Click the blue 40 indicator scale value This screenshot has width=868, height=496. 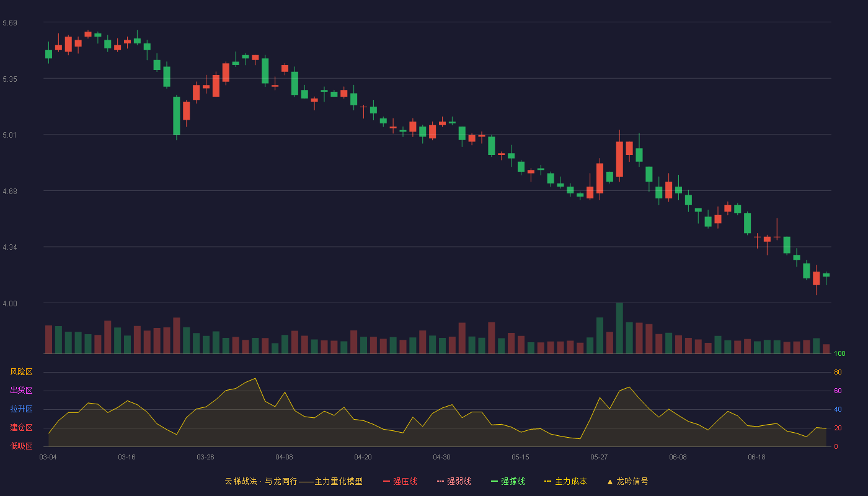[838, 409]
